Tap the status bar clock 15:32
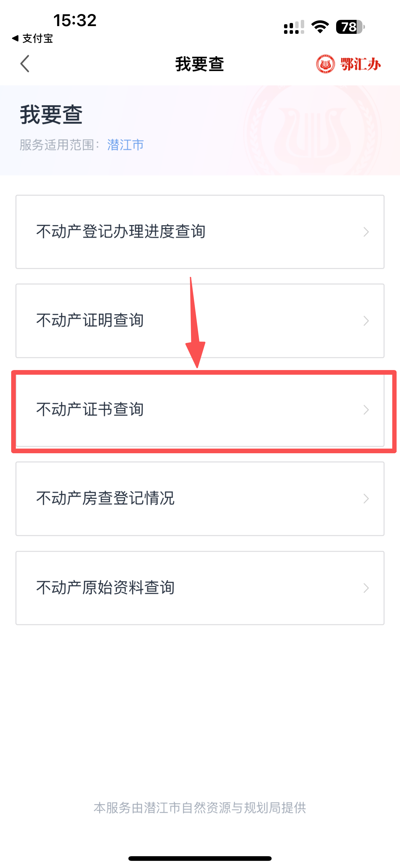Viewport: 400px width, 868px height. click(75, 20)
